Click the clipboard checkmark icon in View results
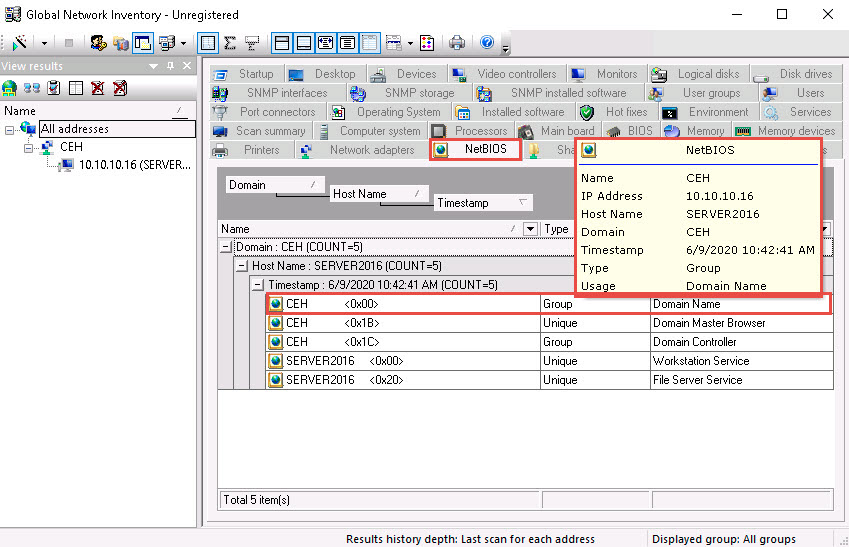This screenshot has height=547, width=849. 54,88
